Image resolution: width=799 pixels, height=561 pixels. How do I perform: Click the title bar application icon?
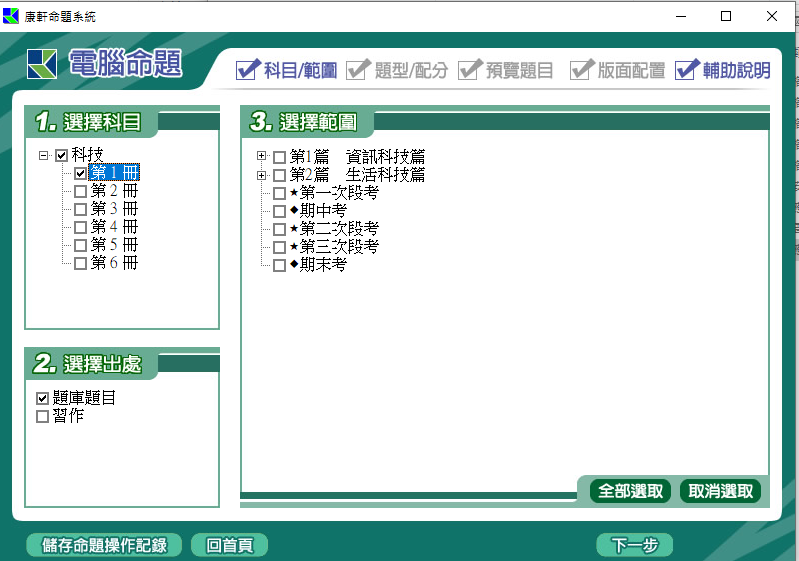(11, 16)
